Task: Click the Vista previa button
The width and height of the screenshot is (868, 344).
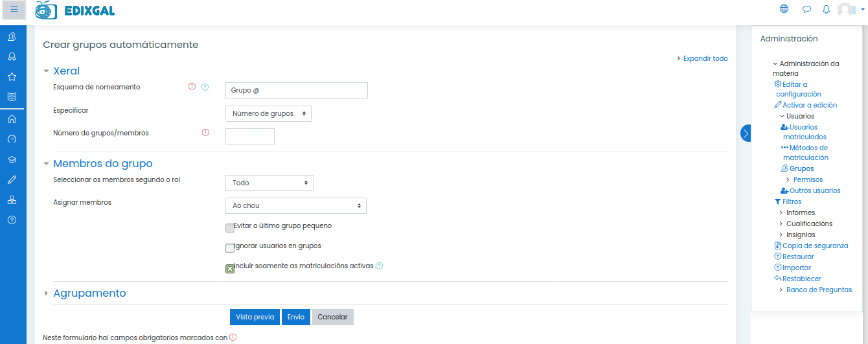Action: (255, 317)
